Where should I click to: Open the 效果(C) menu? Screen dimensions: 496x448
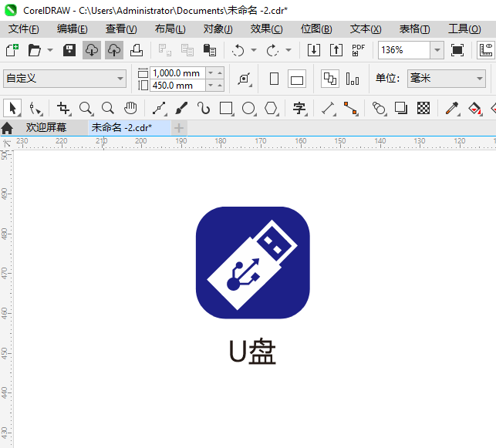point(266,29)
